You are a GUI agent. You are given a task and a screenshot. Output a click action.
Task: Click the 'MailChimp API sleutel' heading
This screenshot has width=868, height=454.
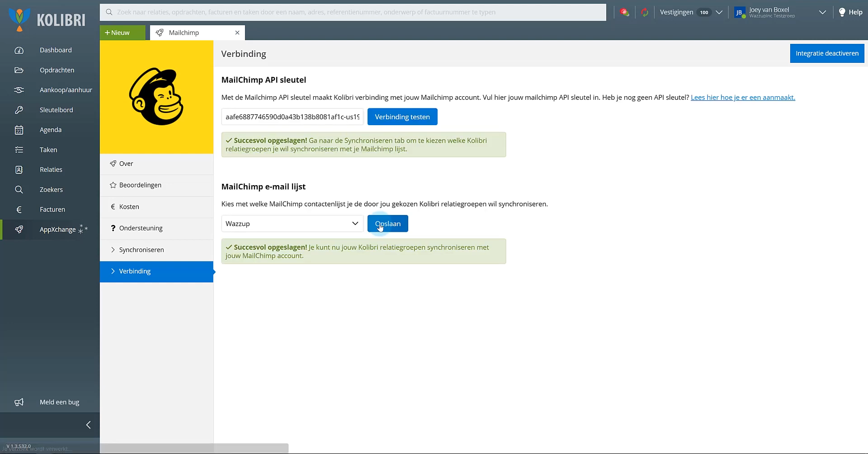point(264,80)
